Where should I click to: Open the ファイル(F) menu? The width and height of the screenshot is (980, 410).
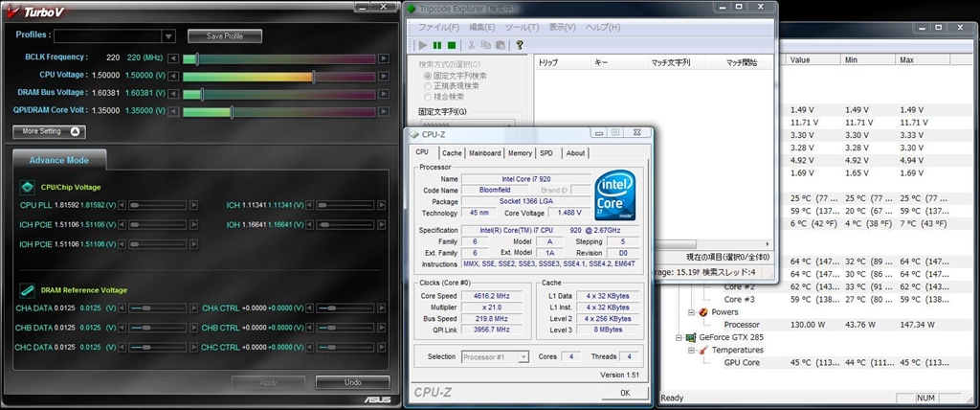pos(438,27)
